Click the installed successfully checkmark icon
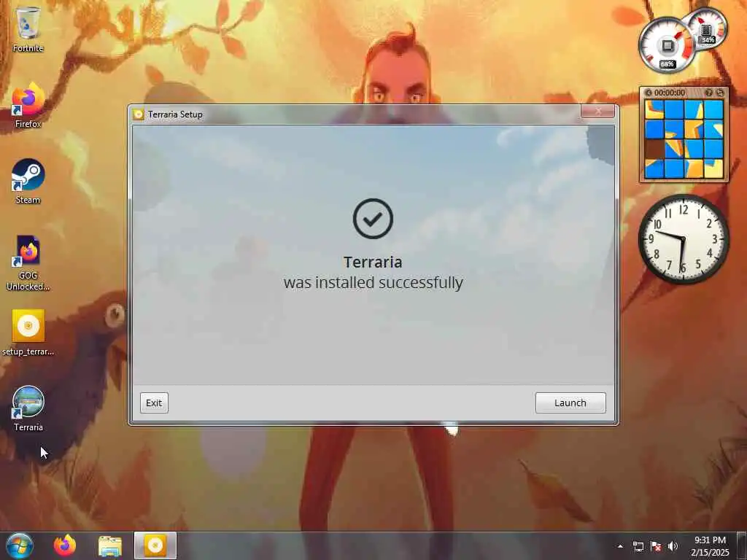 pyautogui.click(x=373, y=219)
